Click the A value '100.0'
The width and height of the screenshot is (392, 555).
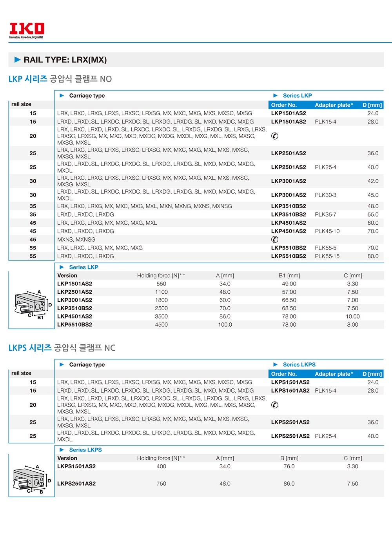[225, 325]
